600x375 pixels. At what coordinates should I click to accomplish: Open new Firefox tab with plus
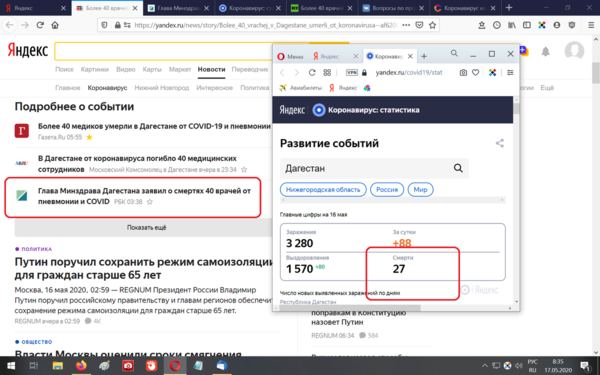509,8
